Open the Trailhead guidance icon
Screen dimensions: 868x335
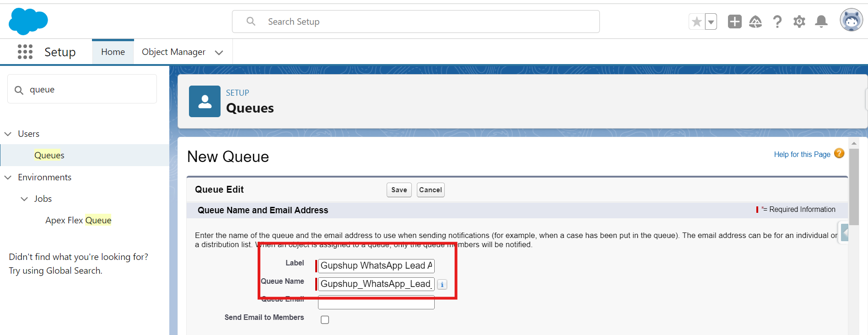[755, 22]
